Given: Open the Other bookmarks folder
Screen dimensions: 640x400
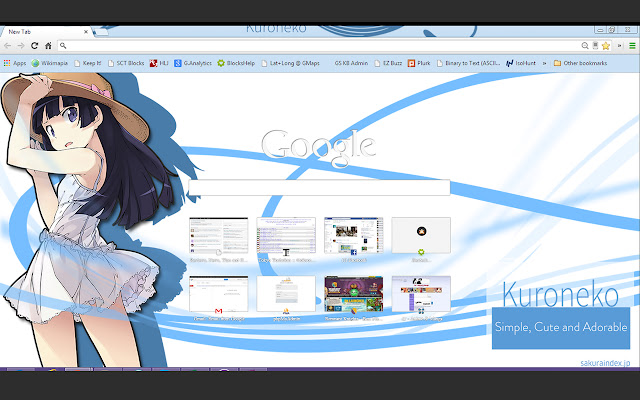Looking at the screenshot, I should tap(580, 63).
